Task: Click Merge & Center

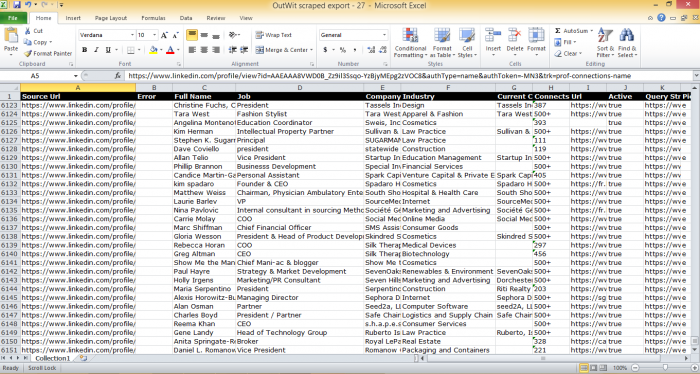Action: 282,50
